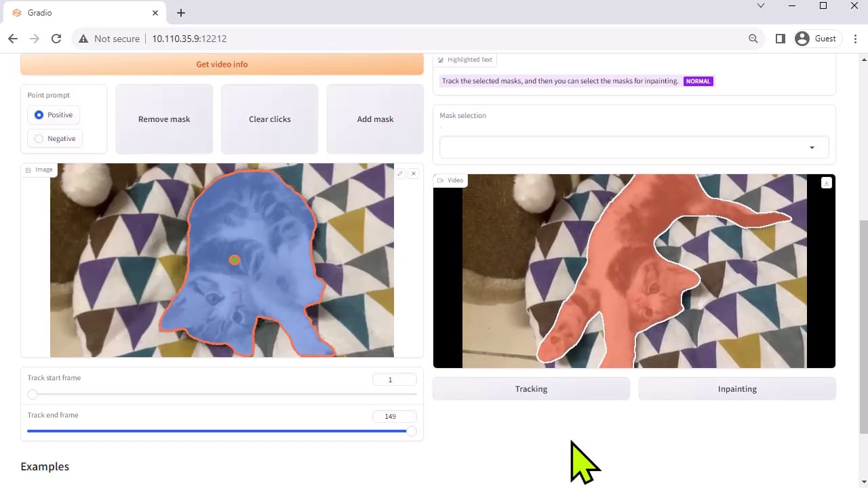Switch to the Gradio browser tab
Screen dimensions: 868x488
pos(84,13)
